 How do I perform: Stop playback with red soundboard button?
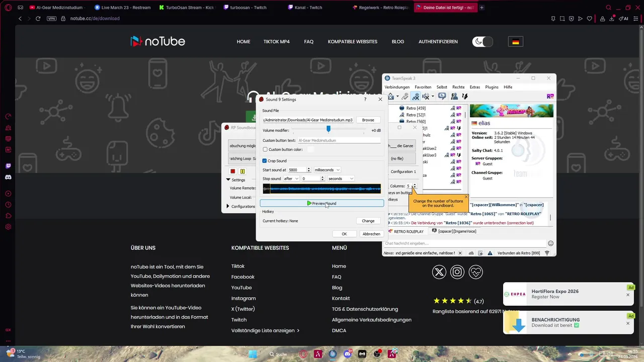[x=232, y=171]
